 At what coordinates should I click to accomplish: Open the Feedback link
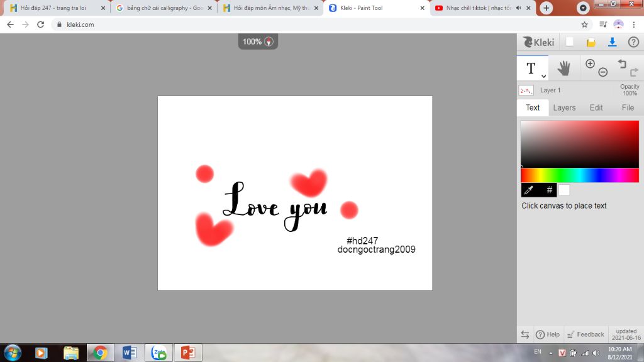586,334
